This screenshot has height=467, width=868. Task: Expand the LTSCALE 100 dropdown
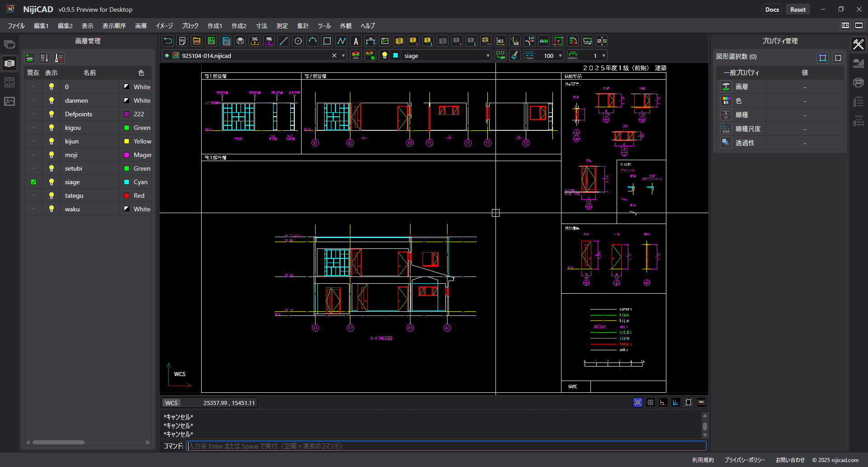[560, 56]
